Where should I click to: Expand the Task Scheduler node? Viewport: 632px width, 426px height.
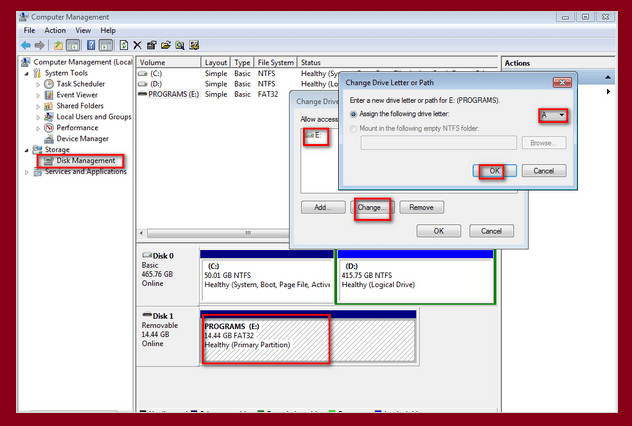(x=38, y=84)
